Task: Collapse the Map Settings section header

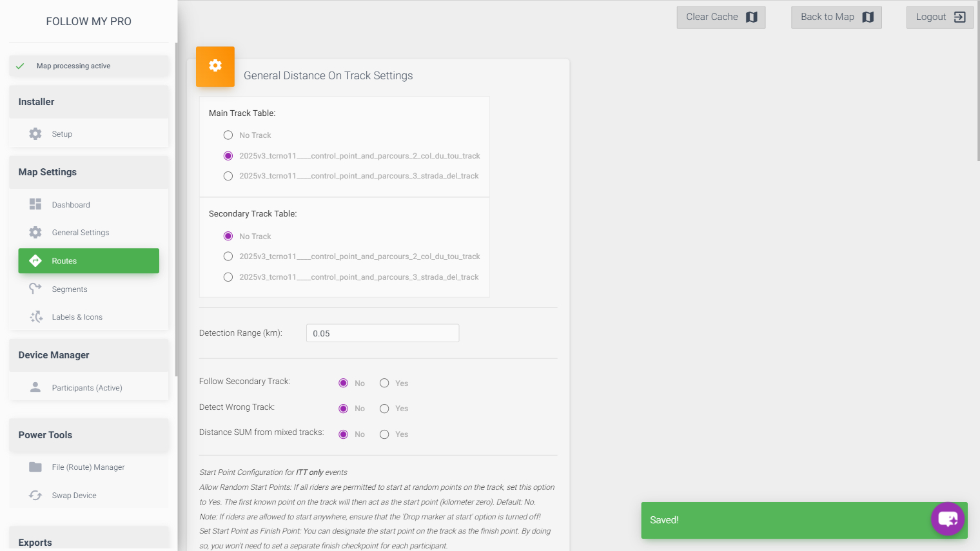Action: point(89,172)
